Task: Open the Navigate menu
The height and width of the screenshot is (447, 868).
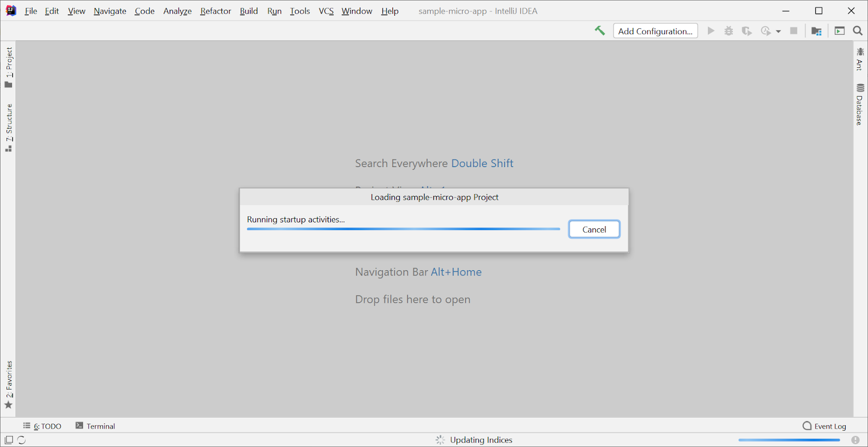Action: 110,11
